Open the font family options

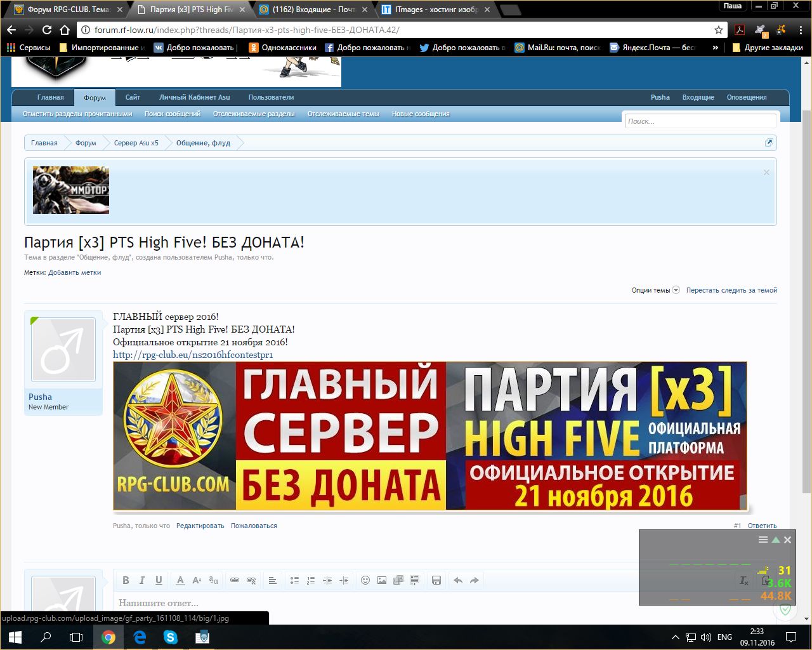pyautogui.click(x=213, y=580)
